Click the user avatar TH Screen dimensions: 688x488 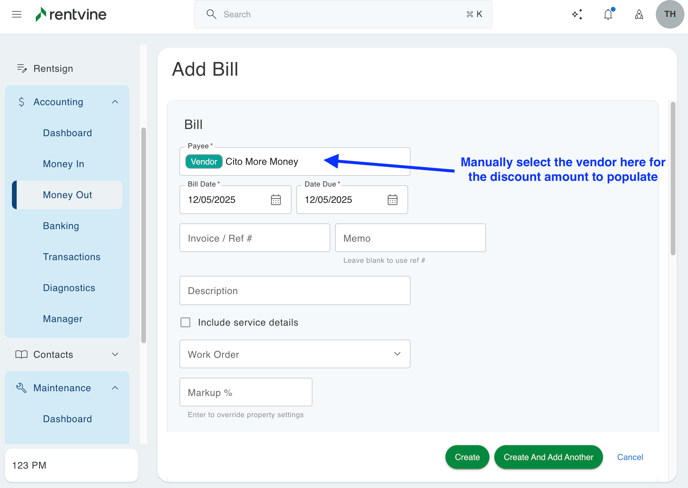(x=669, y=15)
